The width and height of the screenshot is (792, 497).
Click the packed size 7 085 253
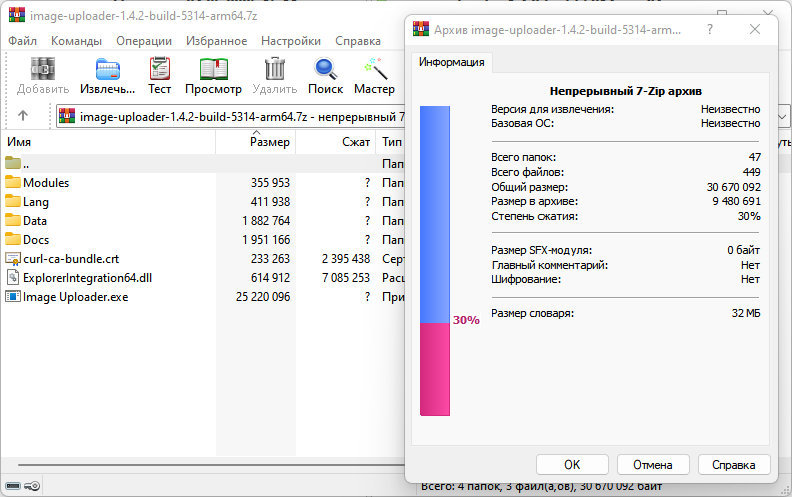(x=346, y=278)
